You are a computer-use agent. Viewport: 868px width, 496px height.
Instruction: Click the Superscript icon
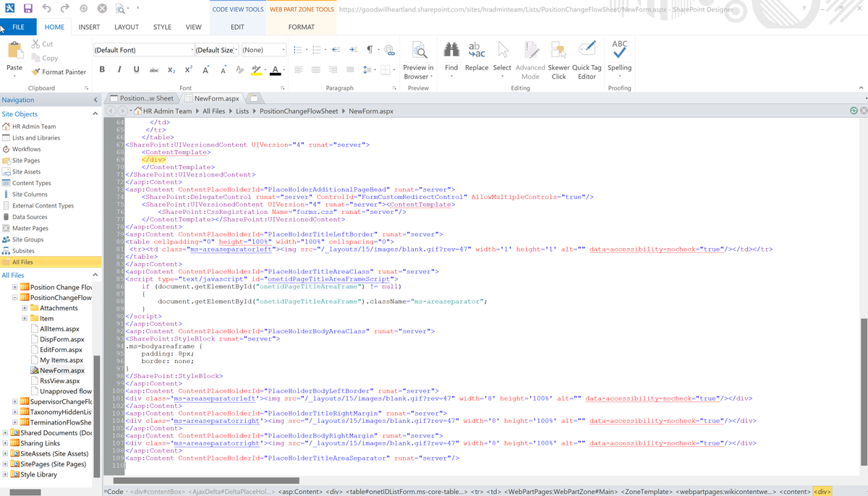[x=188, y=69]
